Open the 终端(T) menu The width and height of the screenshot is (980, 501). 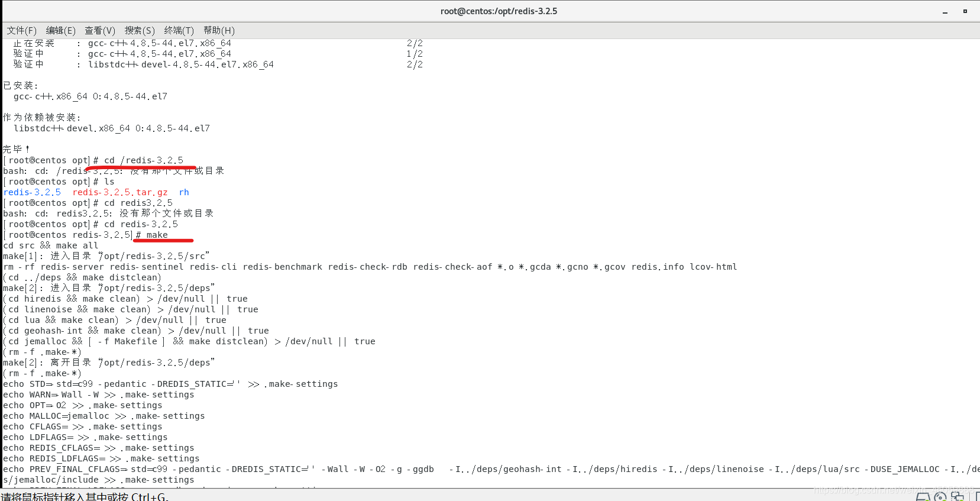click(179, 30)
